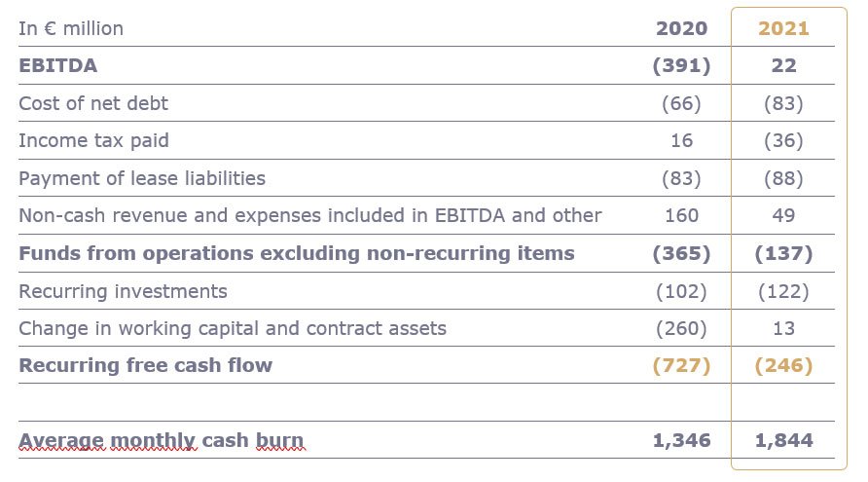The image size is (868, 482).
Task: Click the 2020 EBITDA value (391)
Action: tap(681, 66)
